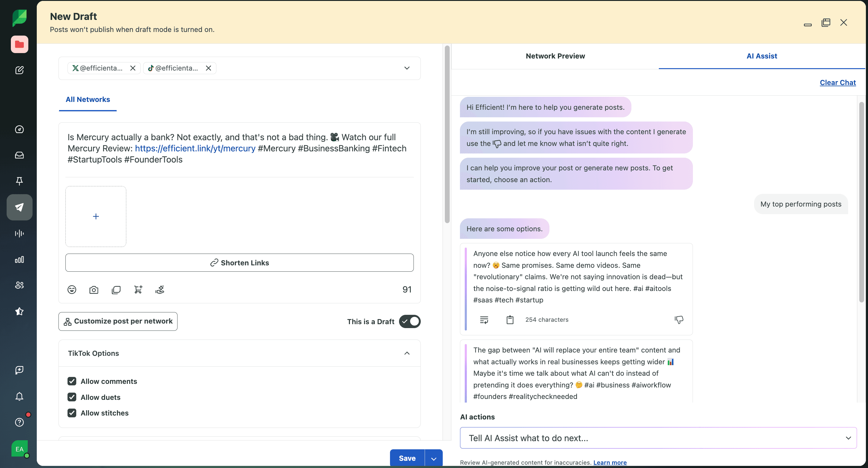
Task: Copy the 254 characters suggestion with clipboard icon
Action: 510,320
